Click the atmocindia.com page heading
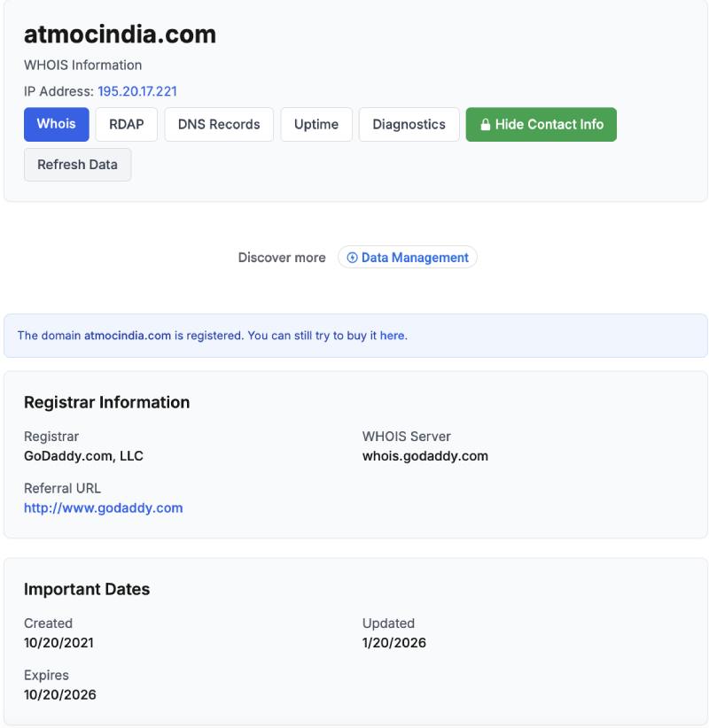The height and width of the screenshot is (728, 709). [120, 35]
